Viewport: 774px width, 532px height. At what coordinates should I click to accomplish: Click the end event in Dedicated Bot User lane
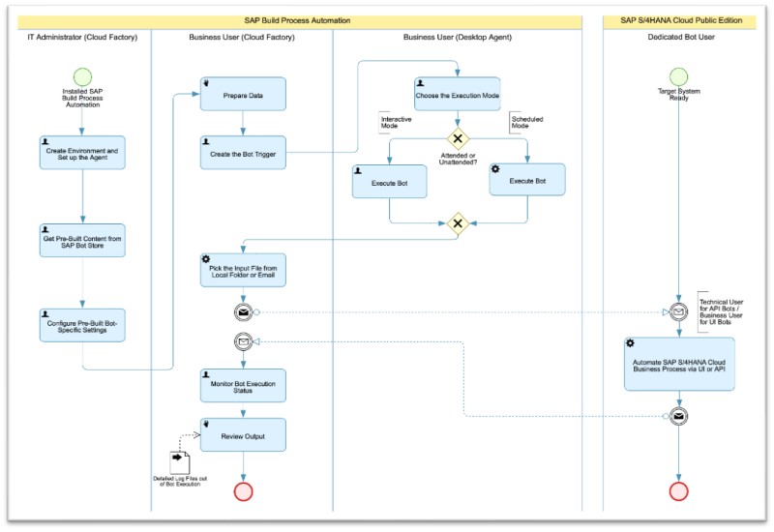pyautogui.click(x=677, y=491)
